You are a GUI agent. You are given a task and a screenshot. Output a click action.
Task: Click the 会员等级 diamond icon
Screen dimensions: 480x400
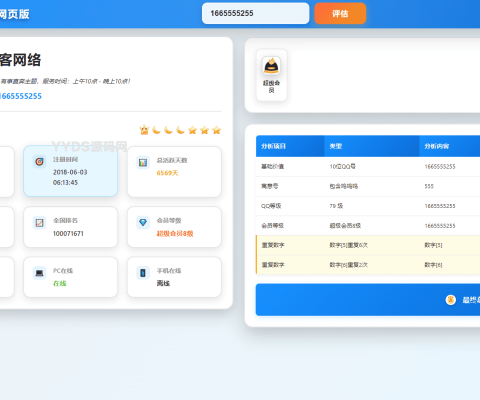[143, 222]
